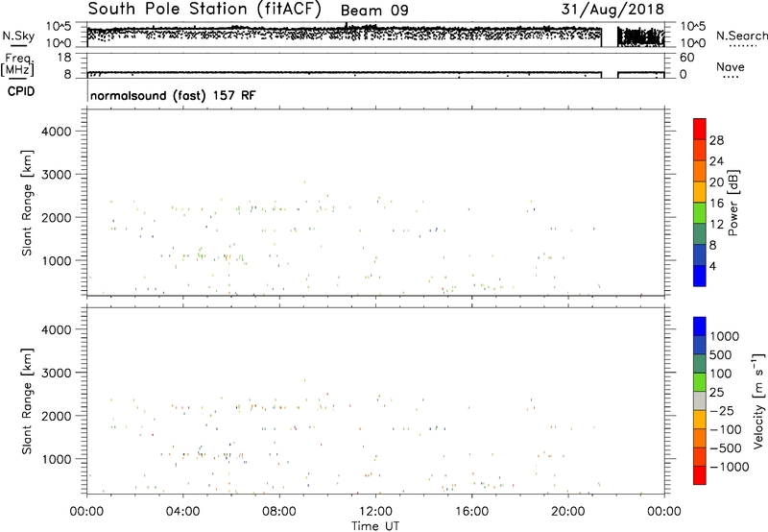
Task: Select the CPID row label
Action: [21, 91]
